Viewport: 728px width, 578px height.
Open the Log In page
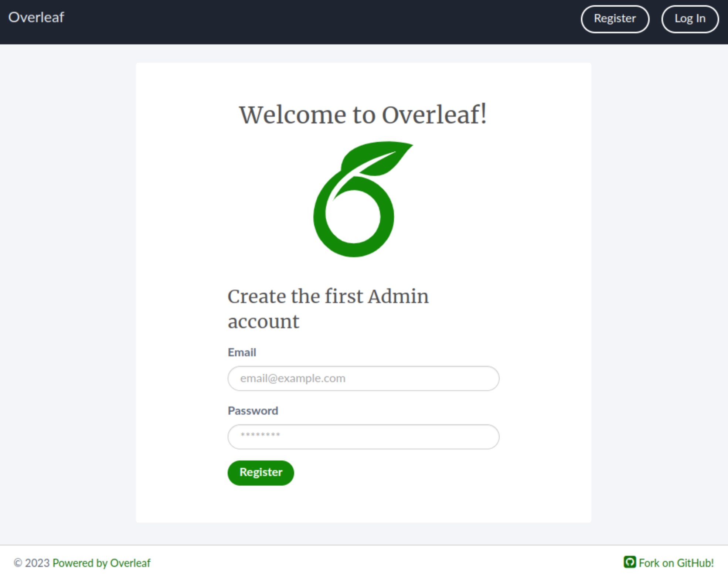click(x=690, y=19)
